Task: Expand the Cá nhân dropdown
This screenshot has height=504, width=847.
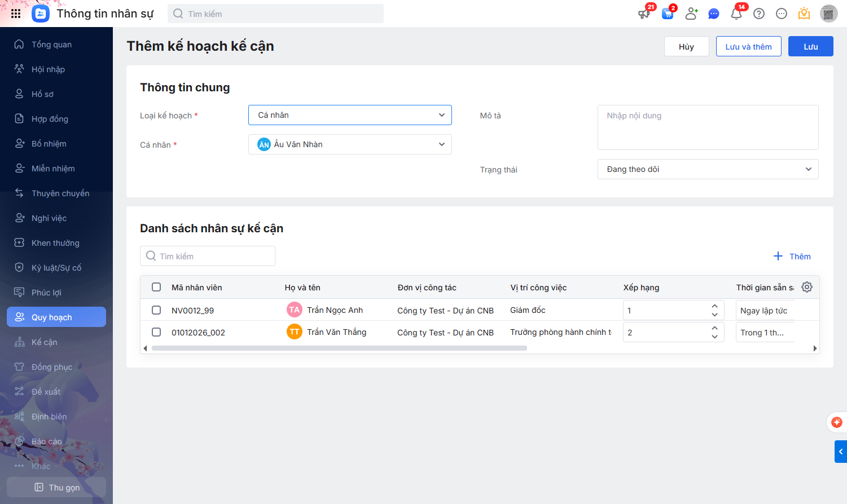Action: click(350, 144)
